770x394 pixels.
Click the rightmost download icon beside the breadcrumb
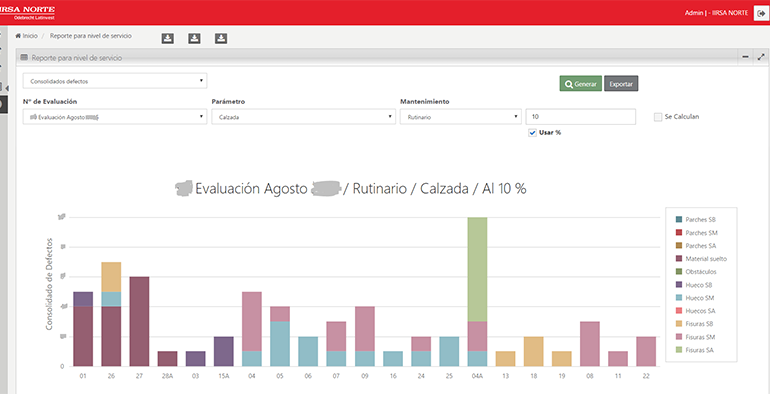(221, 39)
